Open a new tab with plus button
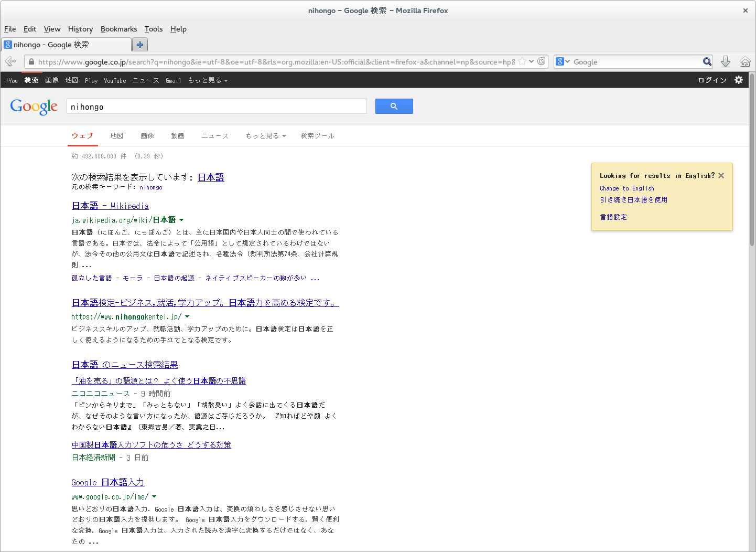 tap(140, 45)
